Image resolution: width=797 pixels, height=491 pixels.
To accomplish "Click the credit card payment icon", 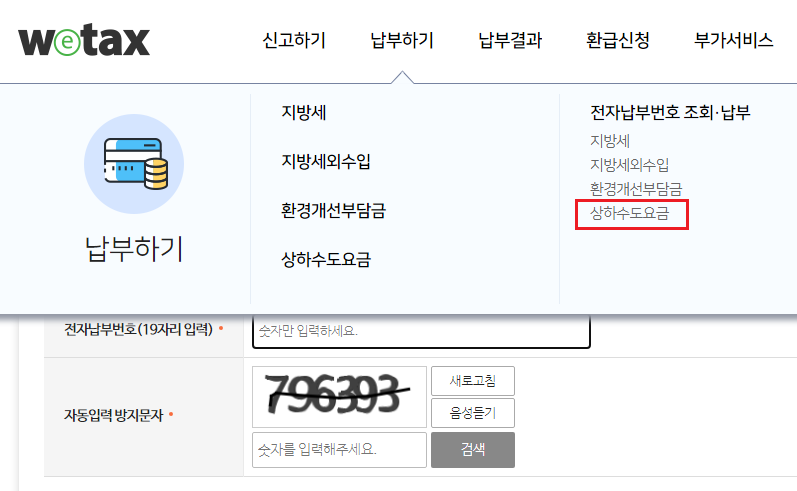I will click(134, 164).
